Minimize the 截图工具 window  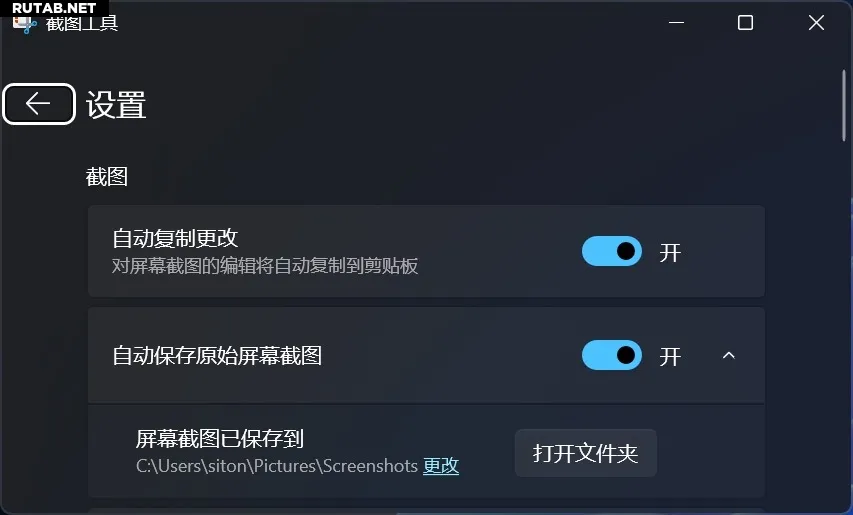(x=676, y=23)
